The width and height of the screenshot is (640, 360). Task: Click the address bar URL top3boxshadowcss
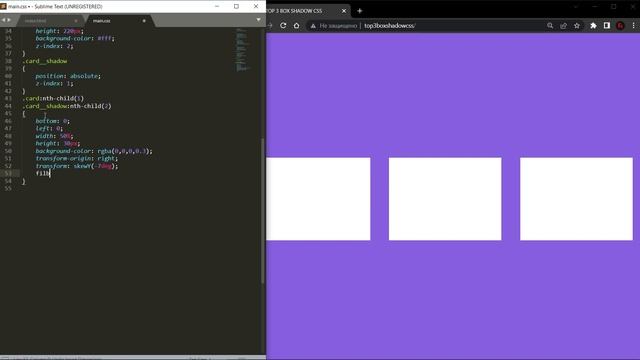point(390,26)
